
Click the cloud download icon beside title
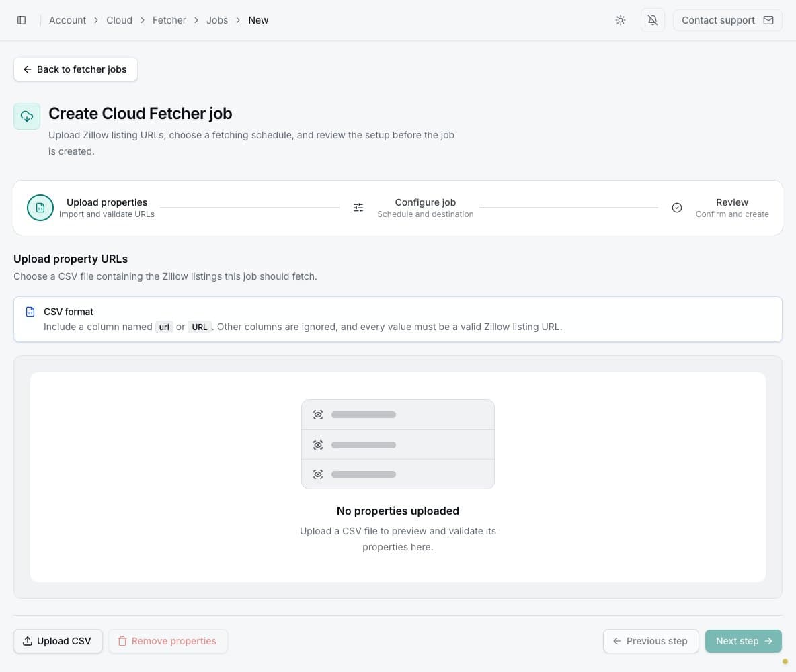click(27, 116)
